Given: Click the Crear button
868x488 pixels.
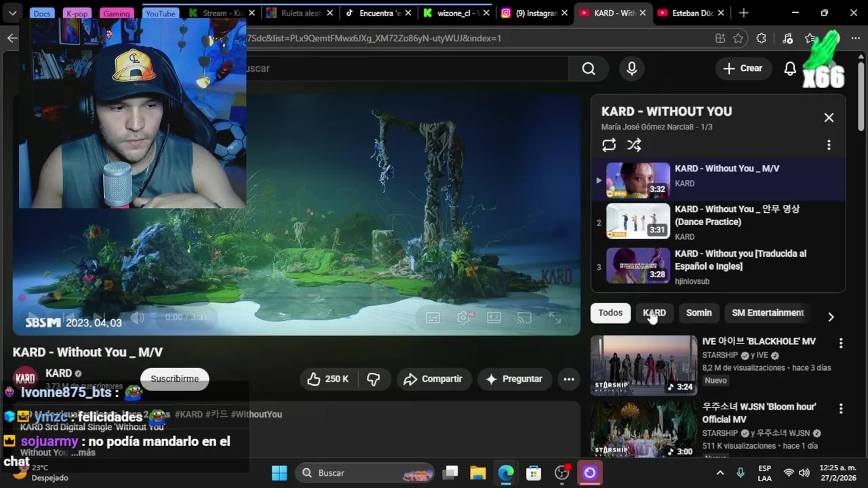Looking at the screenshot, I should pos(743,68).
